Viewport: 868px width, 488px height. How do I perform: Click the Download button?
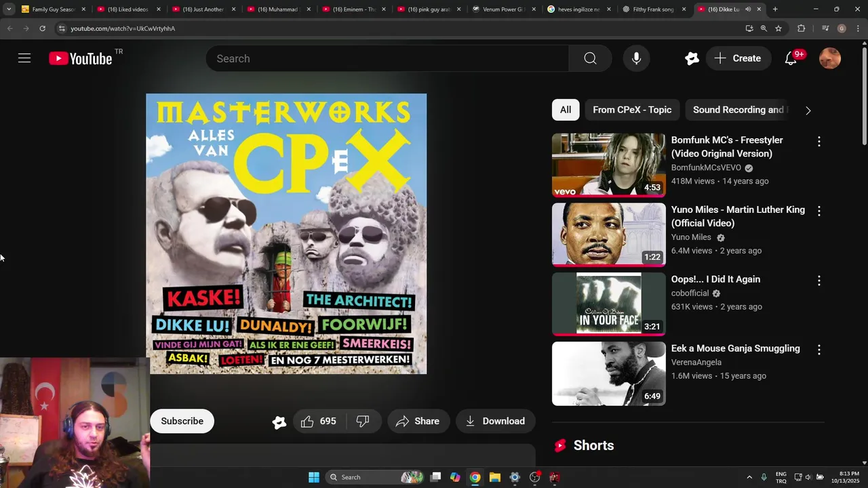coord(495,421)
